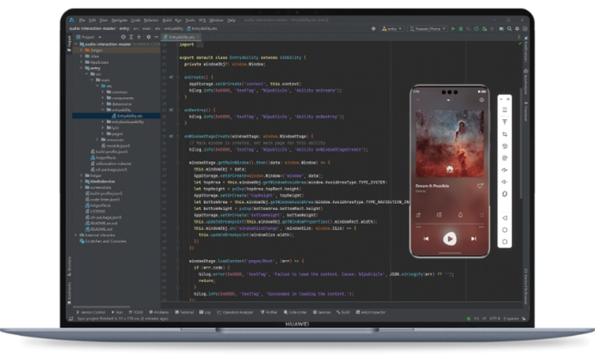Open Project panel gear options
The height and width of the screenshot is (364, 595).
coord(148,37)
